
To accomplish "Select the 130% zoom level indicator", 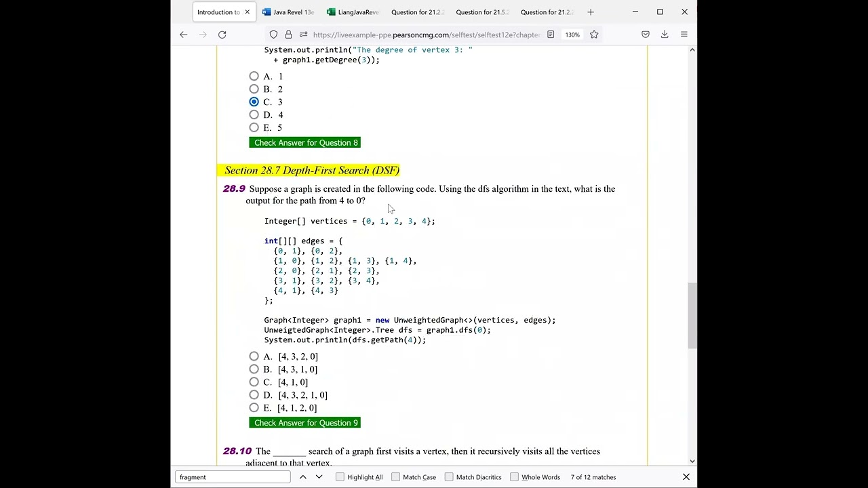I will (572, 35).
